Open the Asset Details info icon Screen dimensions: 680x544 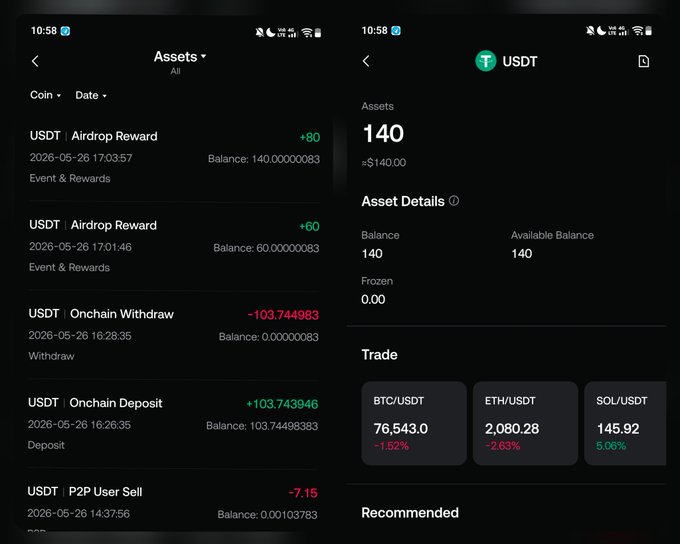click(x=454, y=200)
